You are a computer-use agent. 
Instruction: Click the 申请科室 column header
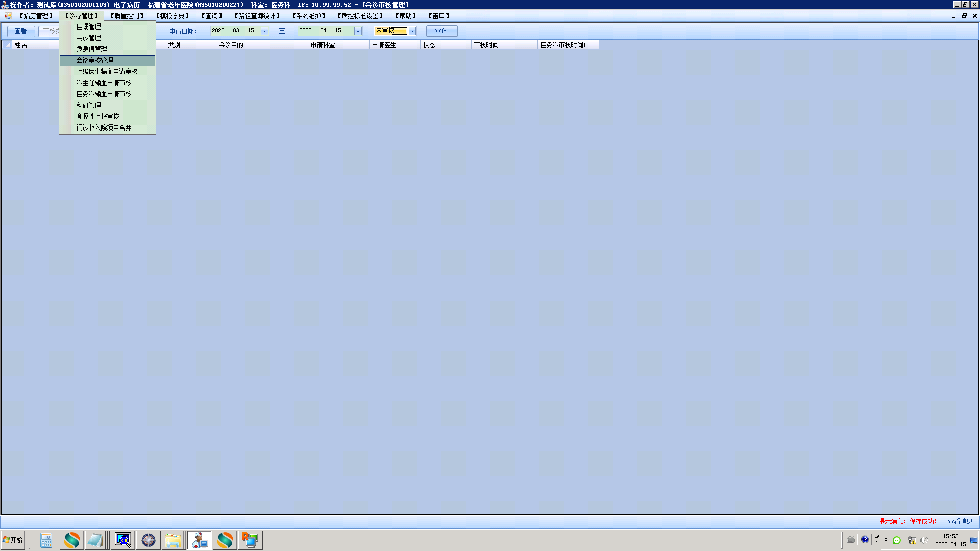pyautogui.click(x=323, y=45)
